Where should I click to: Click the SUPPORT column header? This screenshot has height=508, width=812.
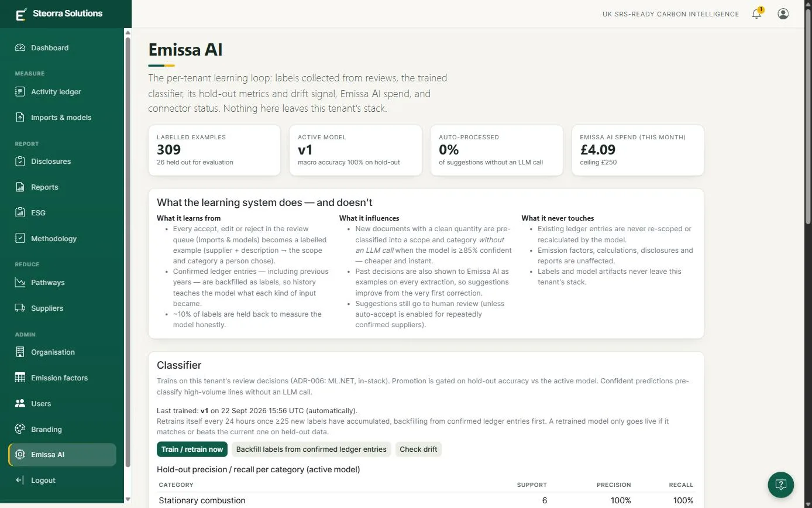pos(532,485)
